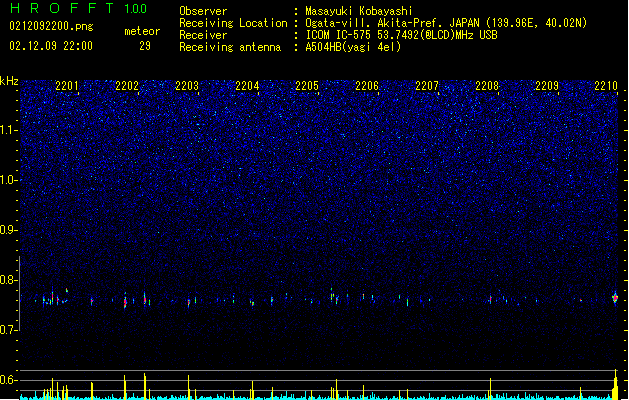Click the bright meteor echo at 2210

(615, 298)
